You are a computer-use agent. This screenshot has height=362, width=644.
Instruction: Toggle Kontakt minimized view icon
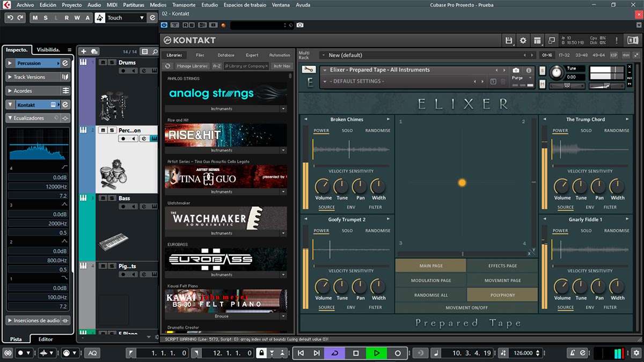[551, 40]
